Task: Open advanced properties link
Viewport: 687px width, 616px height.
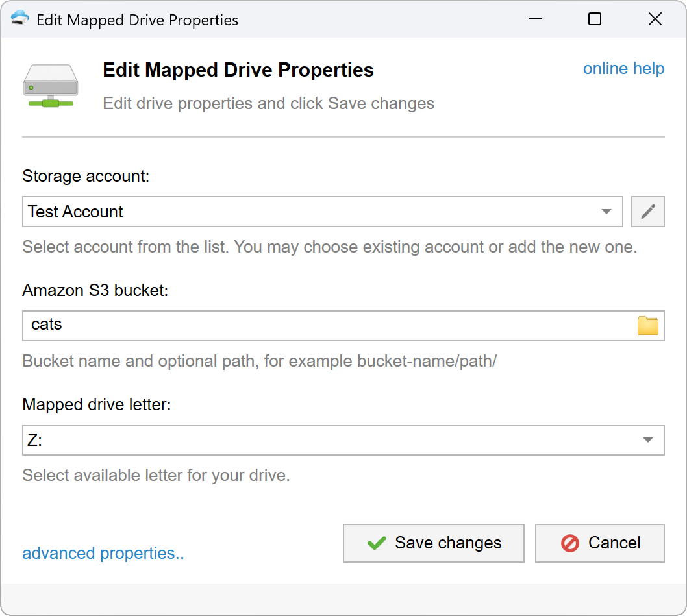Action: 103,553
